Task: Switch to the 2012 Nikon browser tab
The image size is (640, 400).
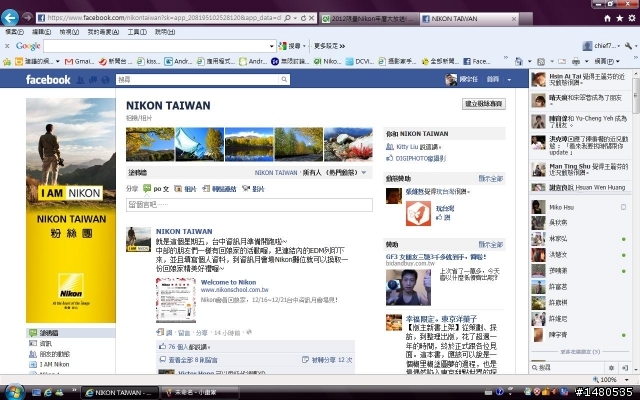Action: click(x=369, y=19)
